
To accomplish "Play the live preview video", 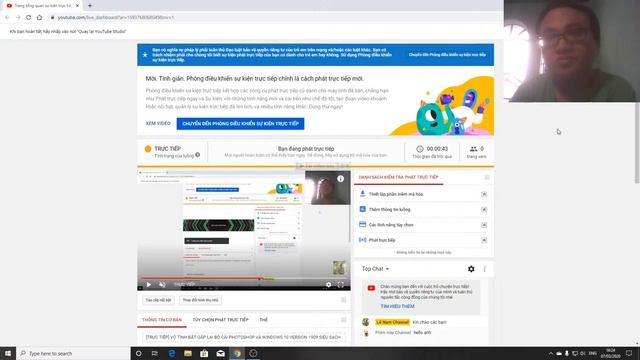I will tap(149, 284).
